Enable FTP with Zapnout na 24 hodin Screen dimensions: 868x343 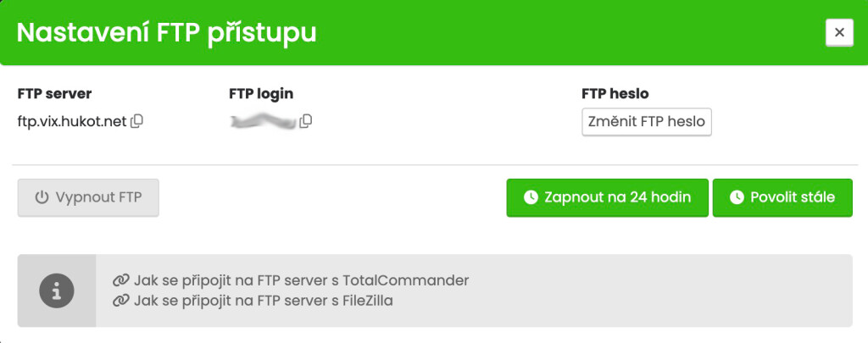[x=607, y=197]
